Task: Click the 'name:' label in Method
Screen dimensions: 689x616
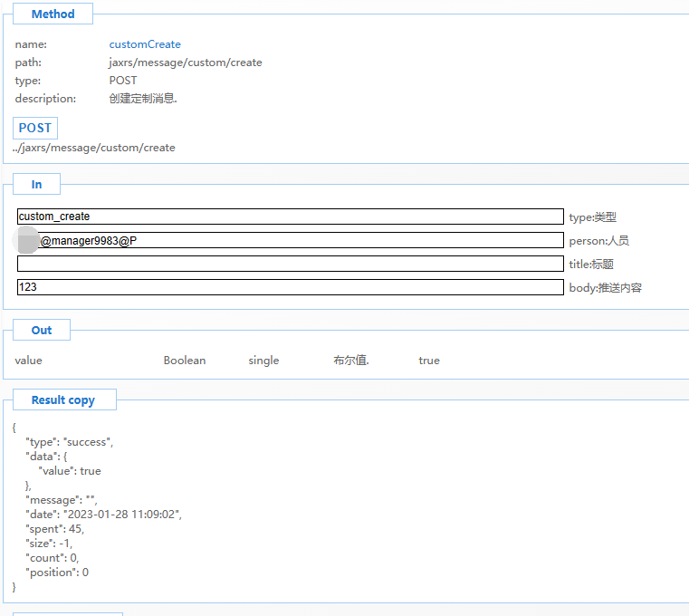Action: coord(31,44)
